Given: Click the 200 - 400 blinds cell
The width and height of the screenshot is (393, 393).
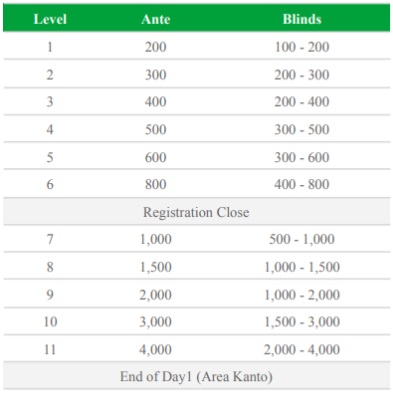Looking at the screenshot, I should tap(302, 102).
